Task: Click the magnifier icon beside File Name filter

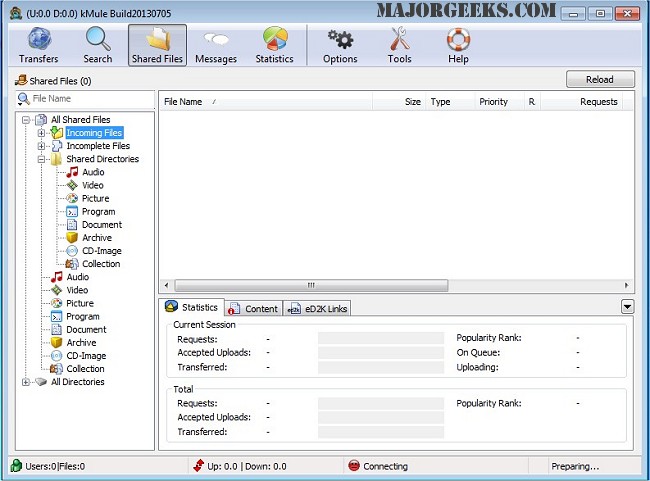Action: (x=24, y=99)
